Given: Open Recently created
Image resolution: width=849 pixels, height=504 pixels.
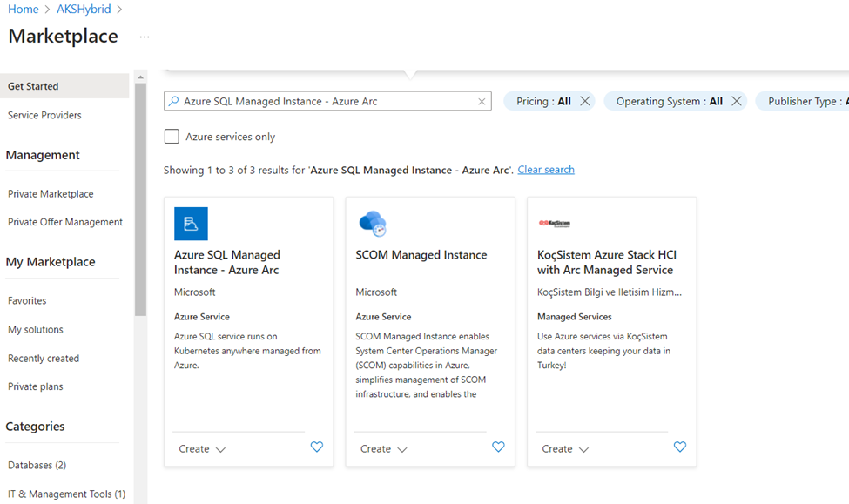Looking at the screenshot, I should [44, 359].
